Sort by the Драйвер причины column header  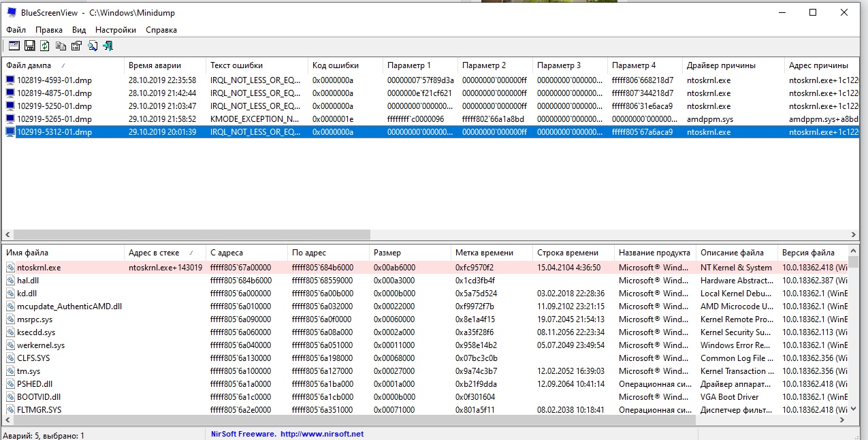coord(734,65)
